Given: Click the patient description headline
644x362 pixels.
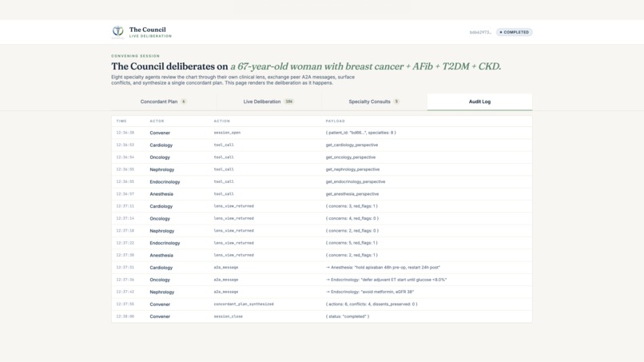Looking at the screenshot, I should click(365, 66).
